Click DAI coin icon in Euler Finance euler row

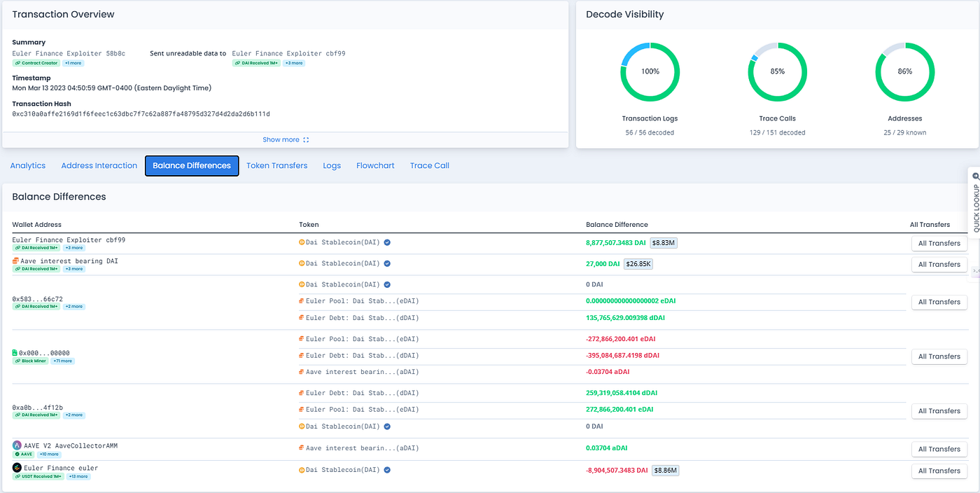(302, 470)
